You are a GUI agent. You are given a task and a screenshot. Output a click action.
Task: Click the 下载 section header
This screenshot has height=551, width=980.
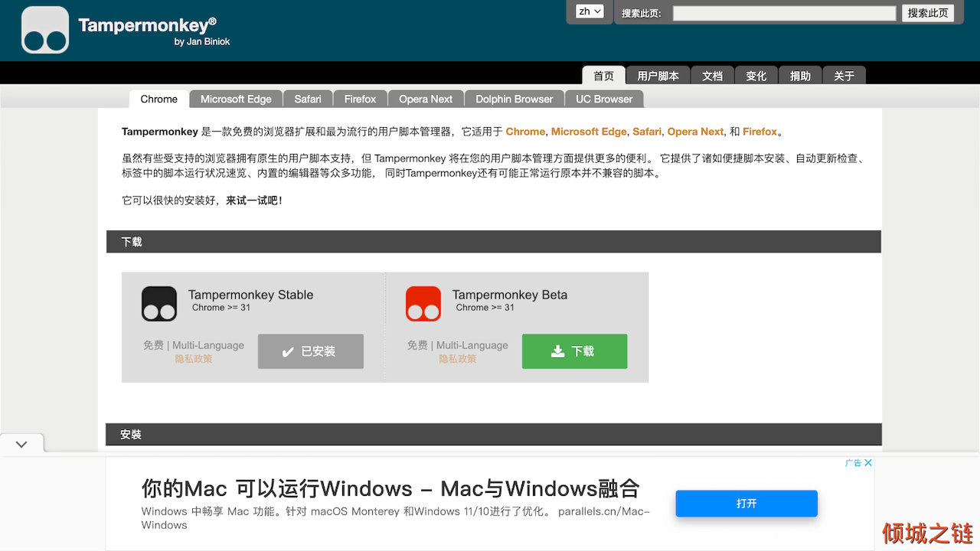494,242
